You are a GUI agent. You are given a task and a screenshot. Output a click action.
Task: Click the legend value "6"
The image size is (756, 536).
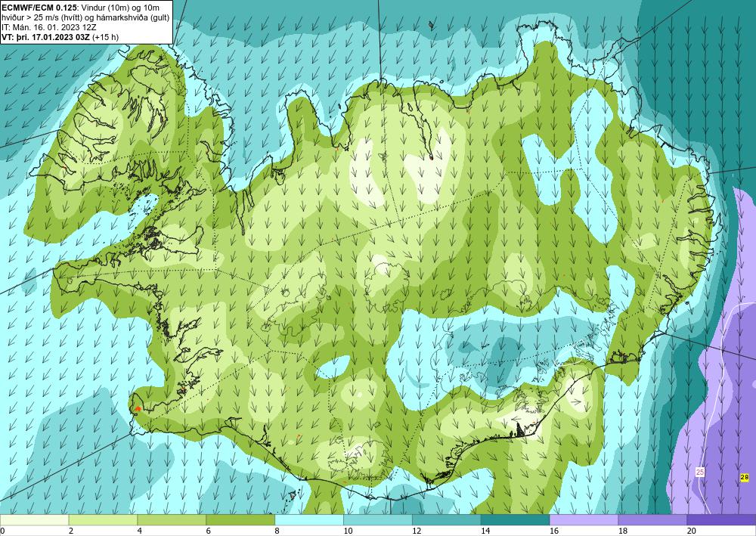point(209,531)
